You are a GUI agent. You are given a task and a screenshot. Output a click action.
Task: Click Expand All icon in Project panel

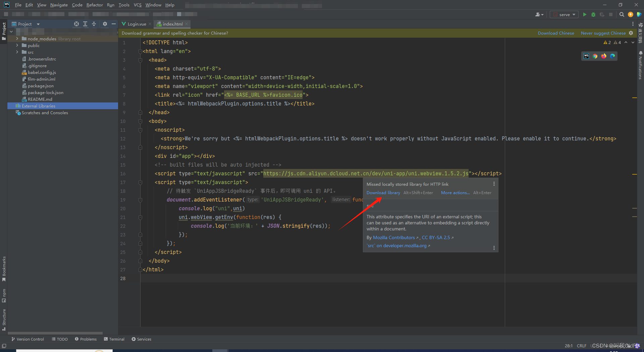coord(85,24)
